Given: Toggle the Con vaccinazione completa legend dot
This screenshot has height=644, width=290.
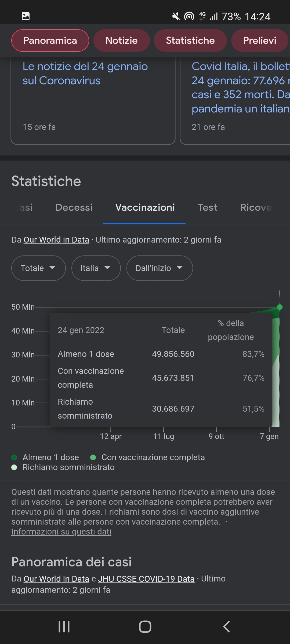Looking at the screenshot, I should [x=93, y=457].
